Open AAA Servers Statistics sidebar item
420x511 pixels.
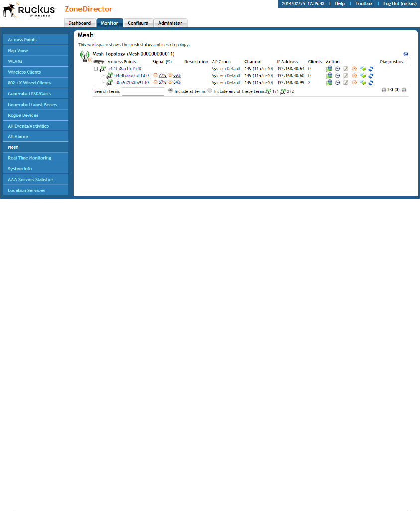click(x=35, y=180)
